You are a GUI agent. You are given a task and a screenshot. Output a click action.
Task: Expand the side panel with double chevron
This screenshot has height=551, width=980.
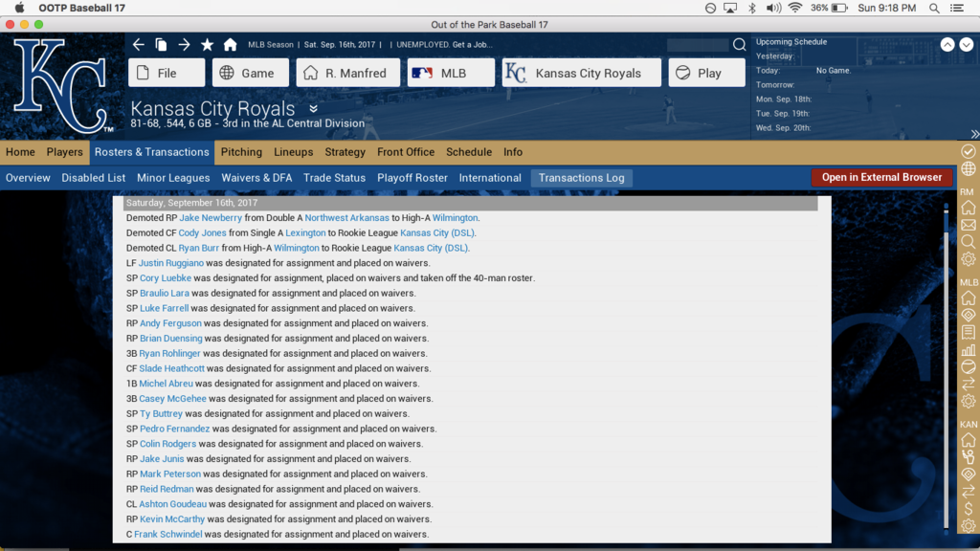point(974,134)
